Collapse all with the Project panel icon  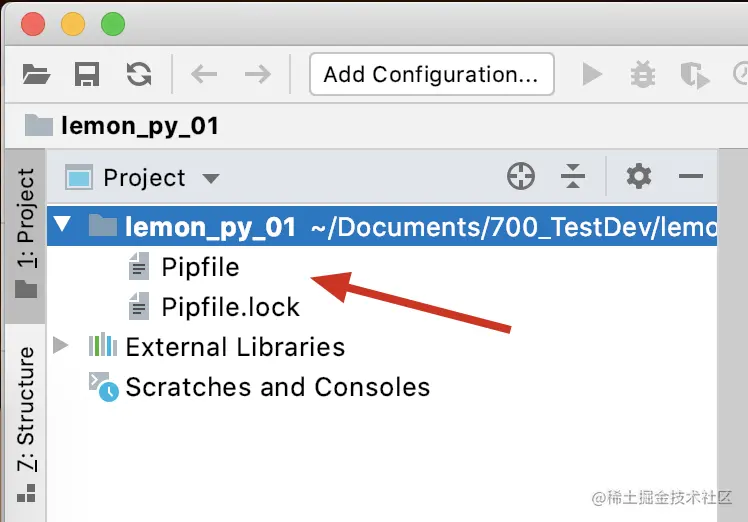[x=573, y=178]
